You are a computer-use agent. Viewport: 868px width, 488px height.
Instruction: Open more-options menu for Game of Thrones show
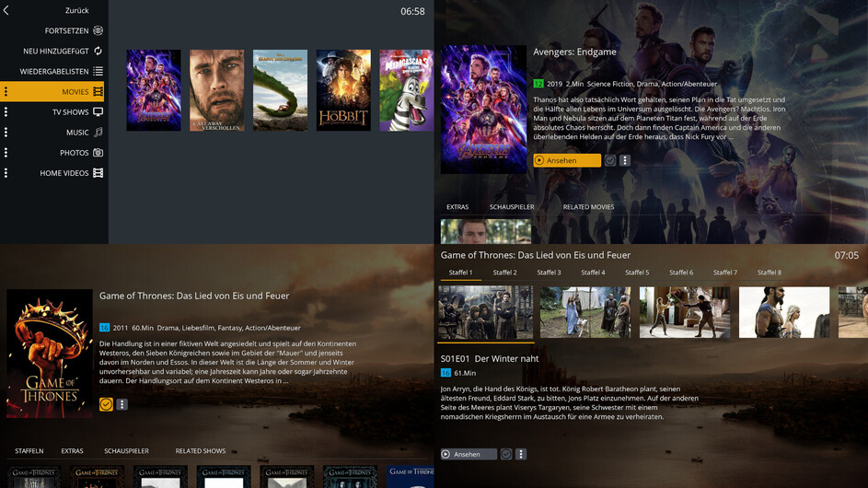[x=122, y=404]
